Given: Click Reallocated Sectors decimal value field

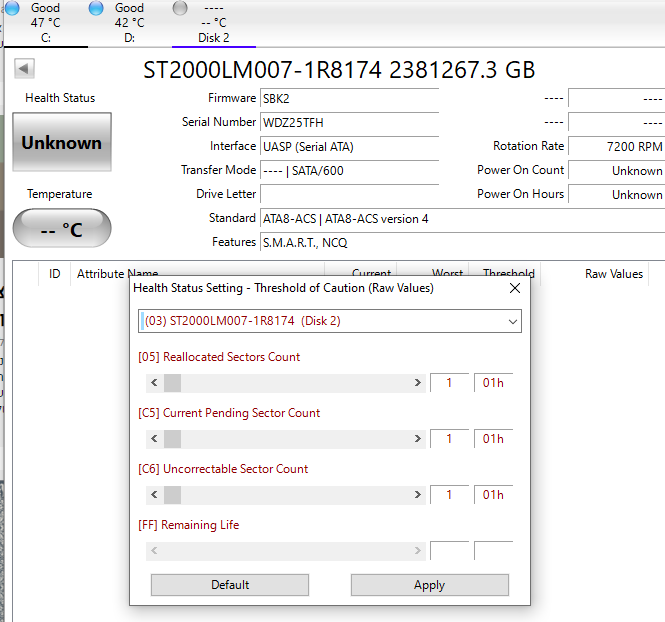Looking at the screenshot, I should pos(450,383).
